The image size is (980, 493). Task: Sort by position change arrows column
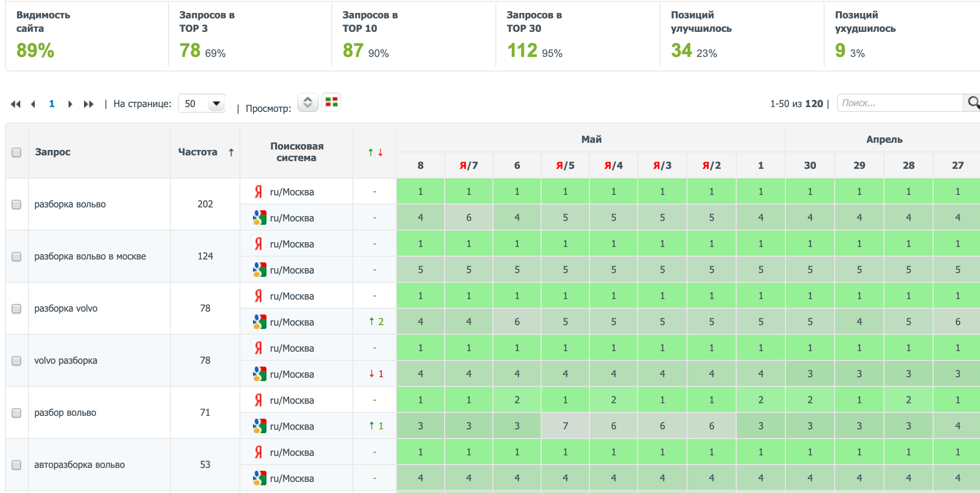pyautogui.click(x=375, y=152)
